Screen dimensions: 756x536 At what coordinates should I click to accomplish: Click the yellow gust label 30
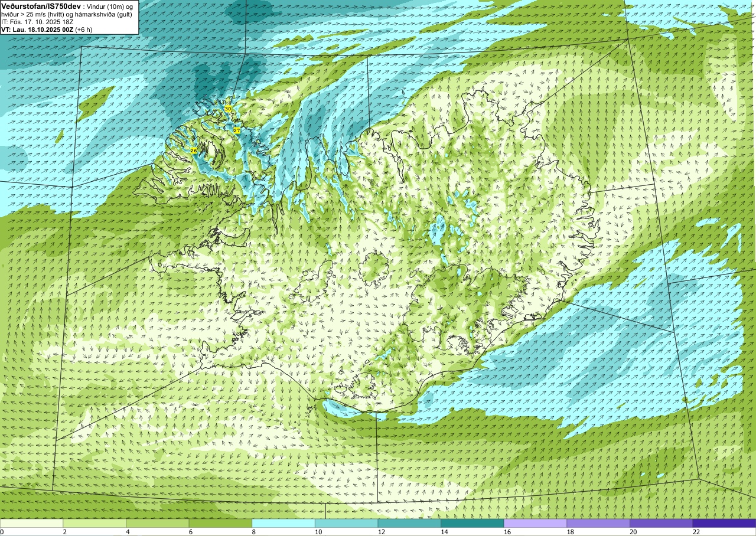[x=228, y=109]
